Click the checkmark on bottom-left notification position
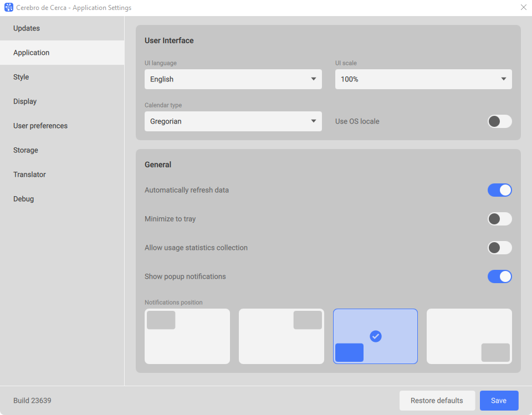 tap(376, 336)
